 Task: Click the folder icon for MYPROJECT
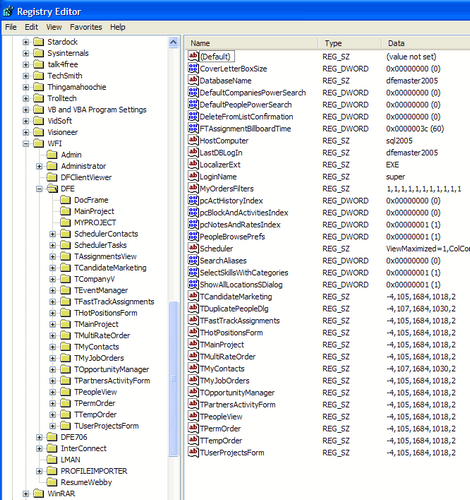[x=66, y=222]
